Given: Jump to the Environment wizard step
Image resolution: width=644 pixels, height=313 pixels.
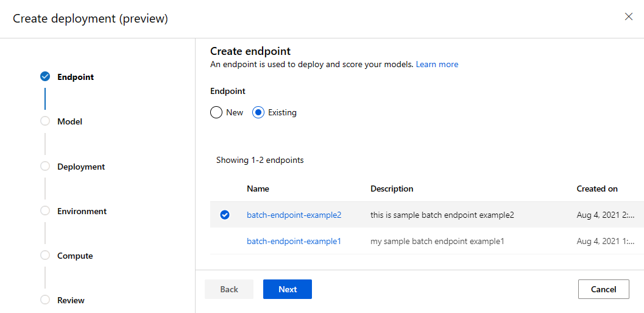Looking at the screenshot, I should coord(82,211).
